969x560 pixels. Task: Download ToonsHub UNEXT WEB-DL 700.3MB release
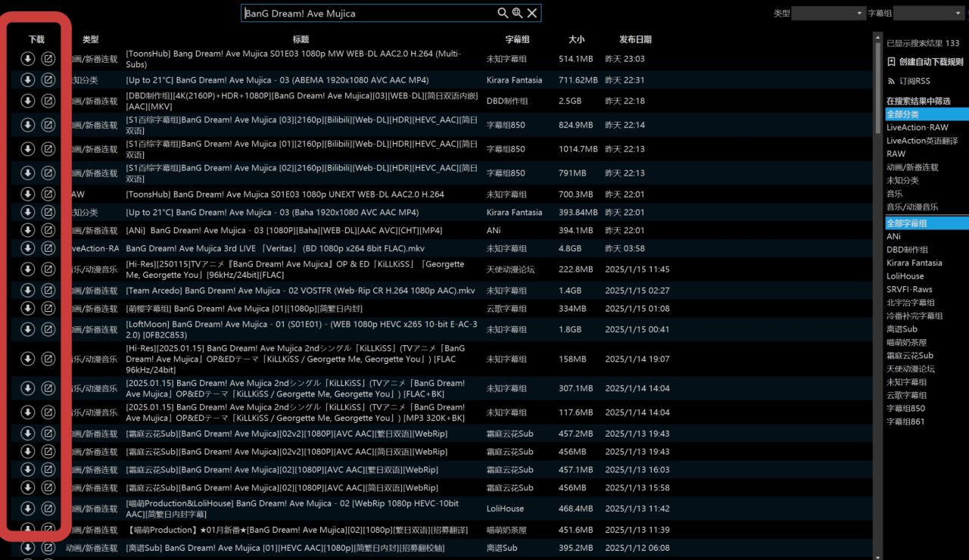(28, 194)
